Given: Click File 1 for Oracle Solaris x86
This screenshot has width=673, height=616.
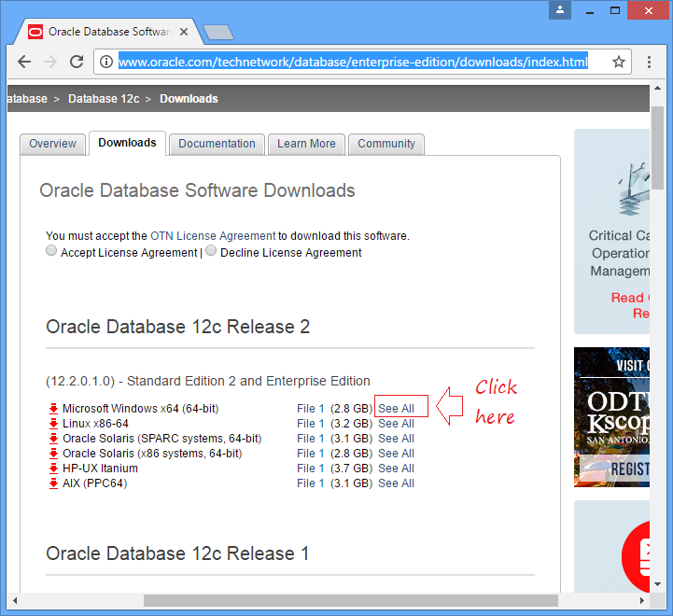Looking at the screenshot, I should [310, 454].
